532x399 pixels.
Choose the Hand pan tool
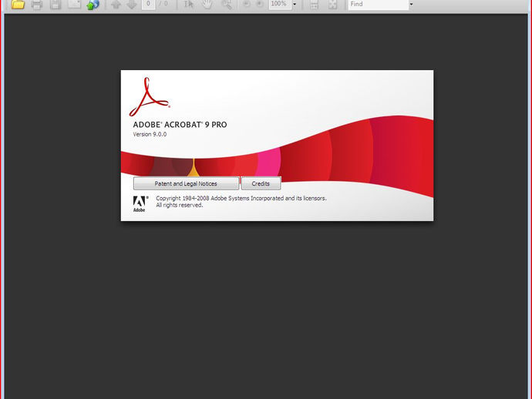(x=207, y=4)
